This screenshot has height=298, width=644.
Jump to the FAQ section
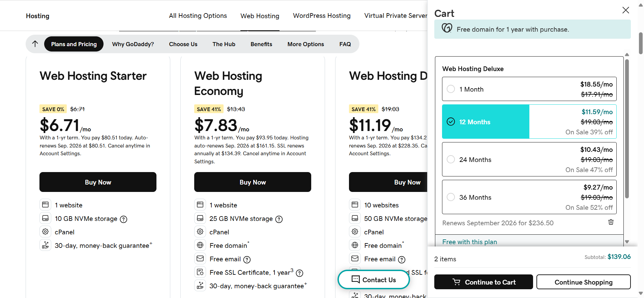tap(345, 44)
